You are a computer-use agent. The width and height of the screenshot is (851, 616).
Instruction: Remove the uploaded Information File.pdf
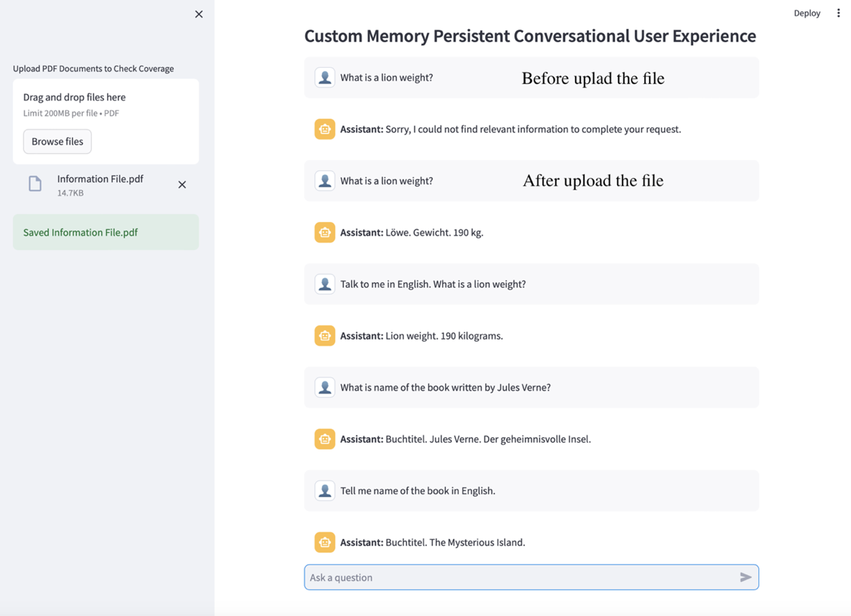click(x=182, y=185)
